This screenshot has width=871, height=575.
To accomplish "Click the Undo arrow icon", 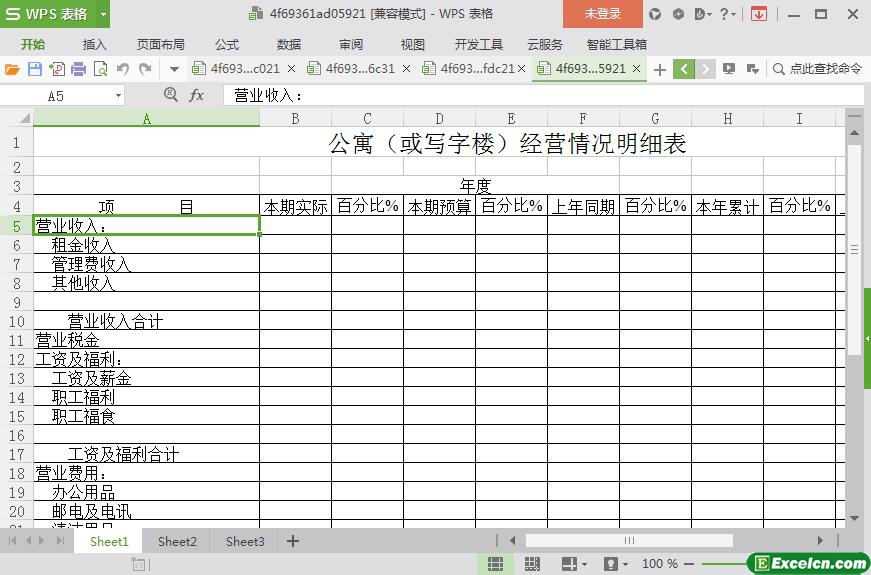I will [123, 69].
